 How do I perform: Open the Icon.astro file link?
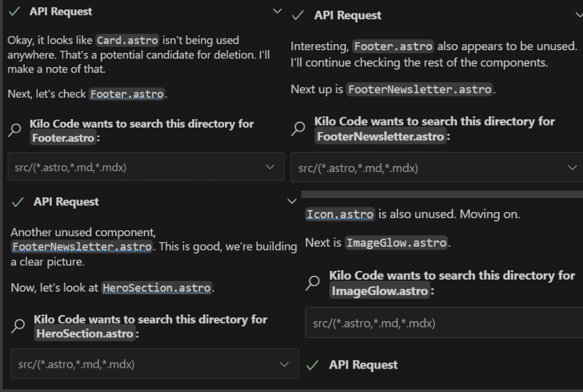340,215
